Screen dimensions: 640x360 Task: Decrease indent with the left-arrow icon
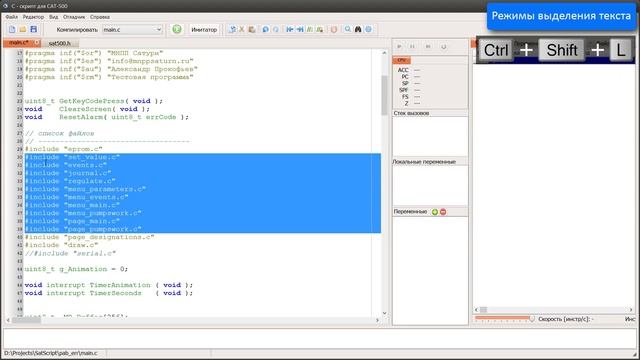tap(289, 29)
